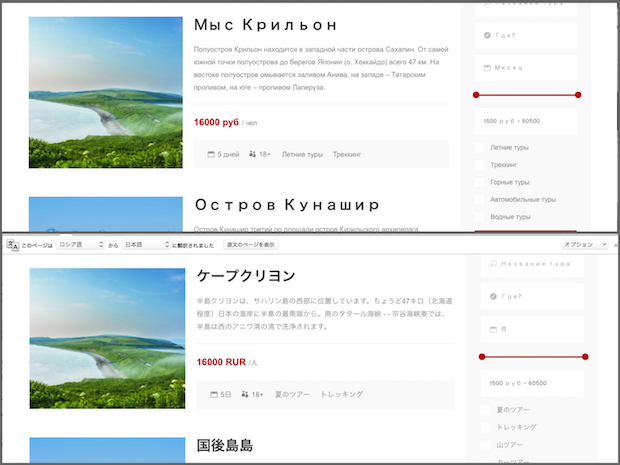620x465 pixels.
Task: Click the Треккинг tag under Мыс Крильон
Action: point(347,155)
